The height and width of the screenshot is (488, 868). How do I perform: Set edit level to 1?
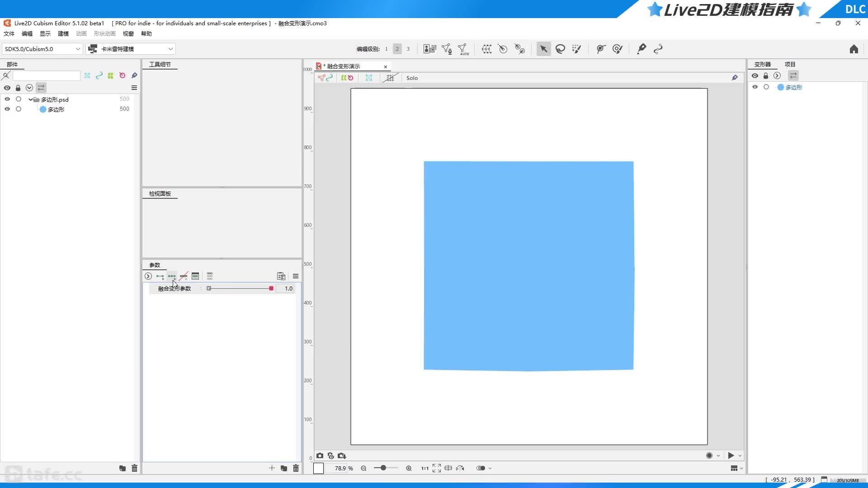click(386, 49)
